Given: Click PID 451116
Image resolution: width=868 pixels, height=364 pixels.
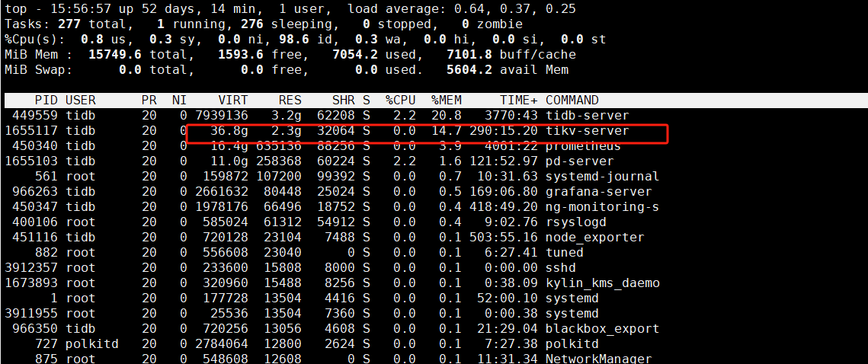Looking at the screenshot, I should point(34,238).
